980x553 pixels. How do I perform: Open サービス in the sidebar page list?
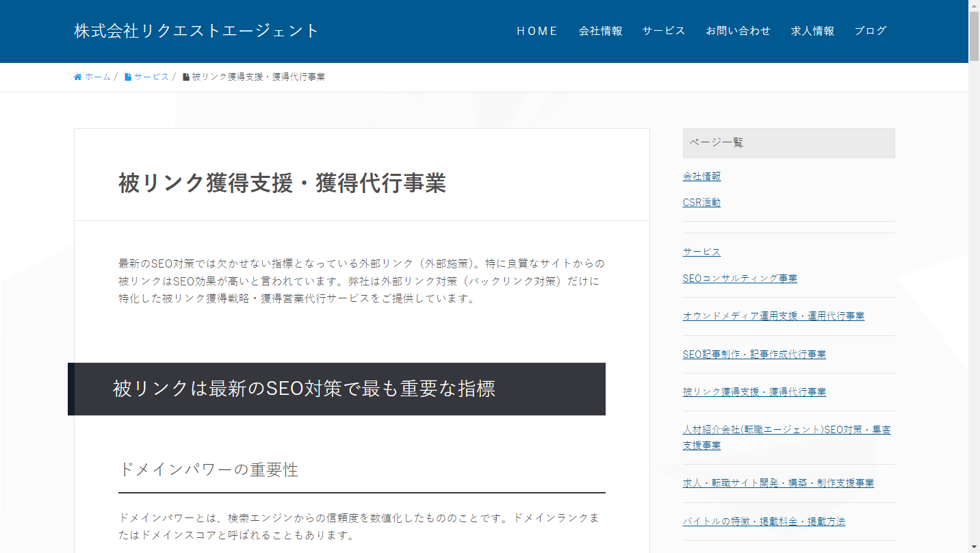pos(701,252)
